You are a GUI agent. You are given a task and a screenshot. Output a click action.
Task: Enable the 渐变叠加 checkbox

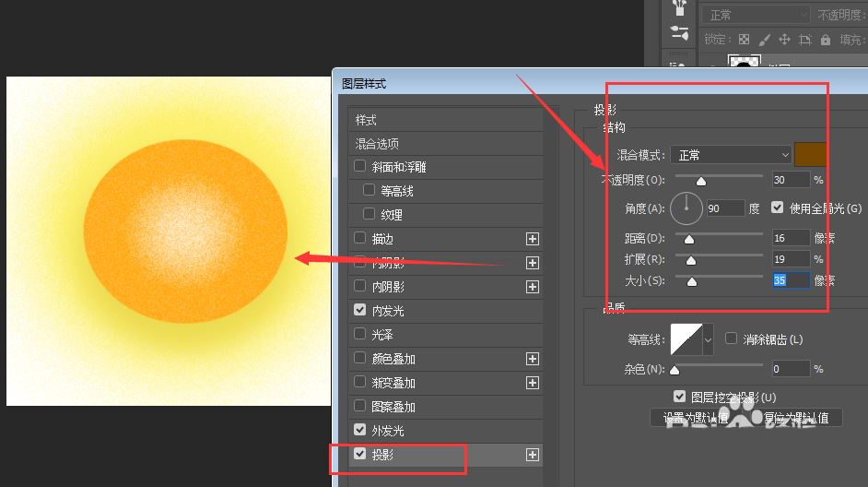pyautogui.click(x=359, y=382)
